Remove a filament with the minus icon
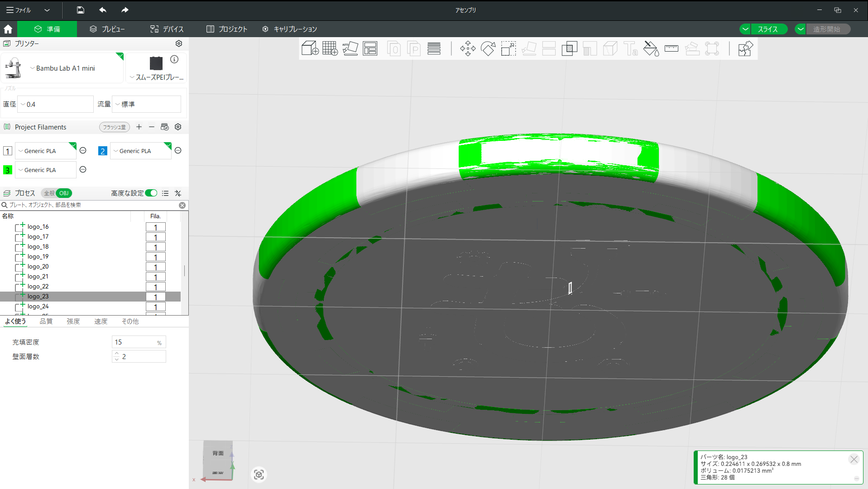Screen dimensions: 868x489 pos(152,127)
